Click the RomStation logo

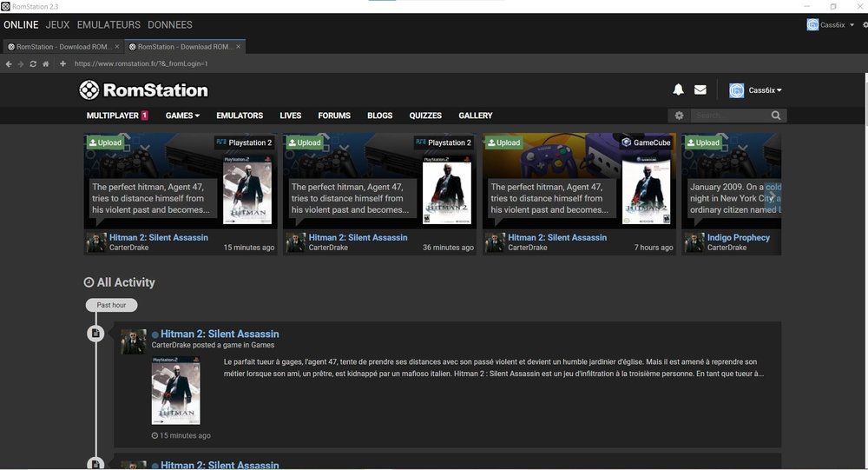coord(143,89)
